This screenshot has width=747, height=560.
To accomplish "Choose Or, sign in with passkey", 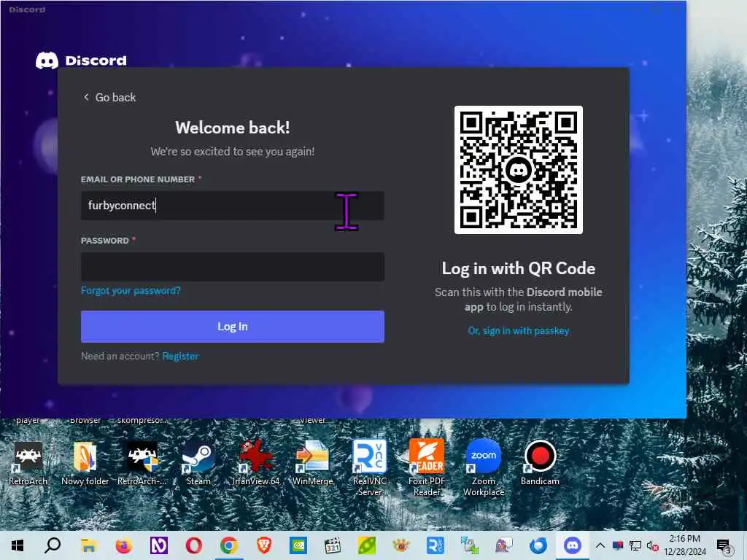I will 519,330.
